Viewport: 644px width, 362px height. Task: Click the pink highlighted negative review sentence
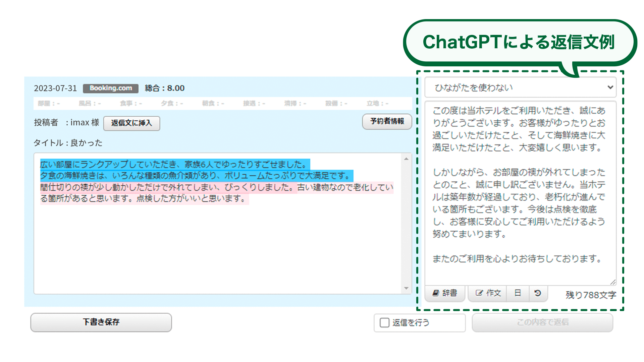[x=168, y=187]
